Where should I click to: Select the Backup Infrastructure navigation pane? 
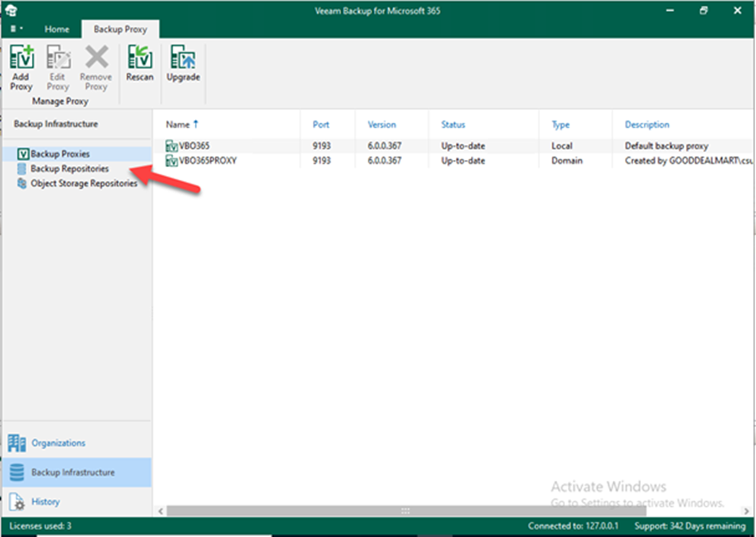[x=73, y=473]
